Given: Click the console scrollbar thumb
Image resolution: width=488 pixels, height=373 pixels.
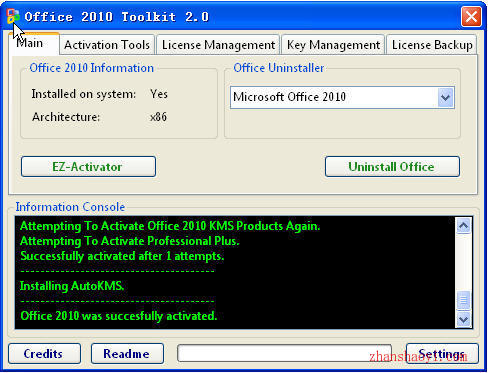Looking at the screenshot, I should pos(463,300).
